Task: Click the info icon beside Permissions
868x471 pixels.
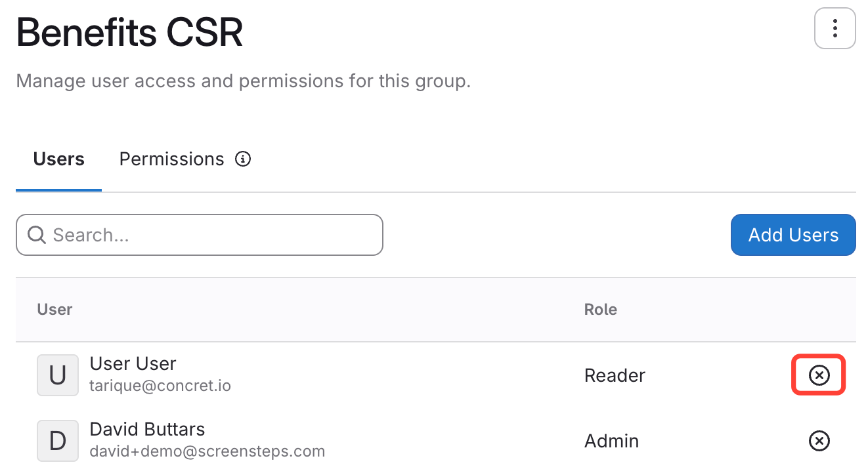Action: tap(243, 159)
